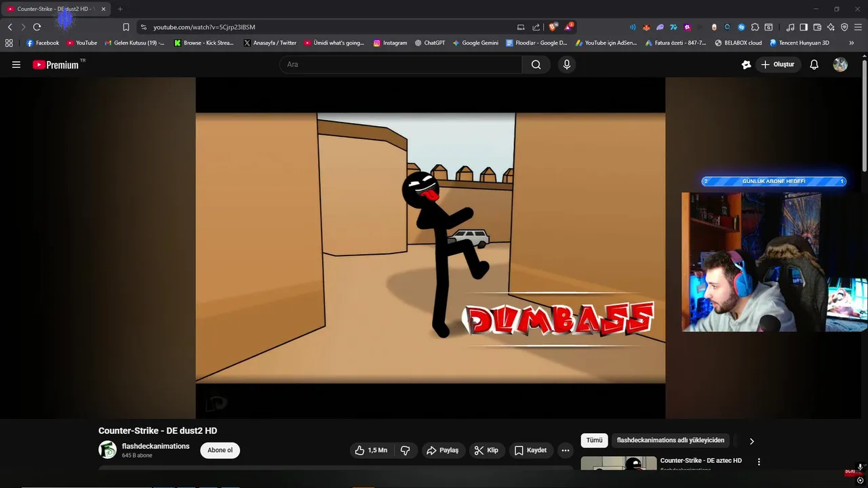This screenshot has height=488, width=868.
Task: Select the Tümü filter chip
Action: 594,441
